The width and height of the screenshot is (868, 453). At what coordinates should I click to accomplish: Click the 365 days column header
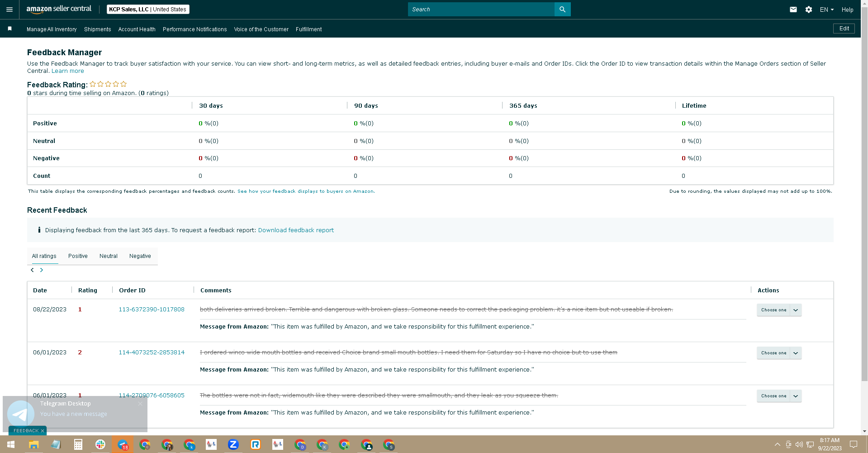[523, 106]
